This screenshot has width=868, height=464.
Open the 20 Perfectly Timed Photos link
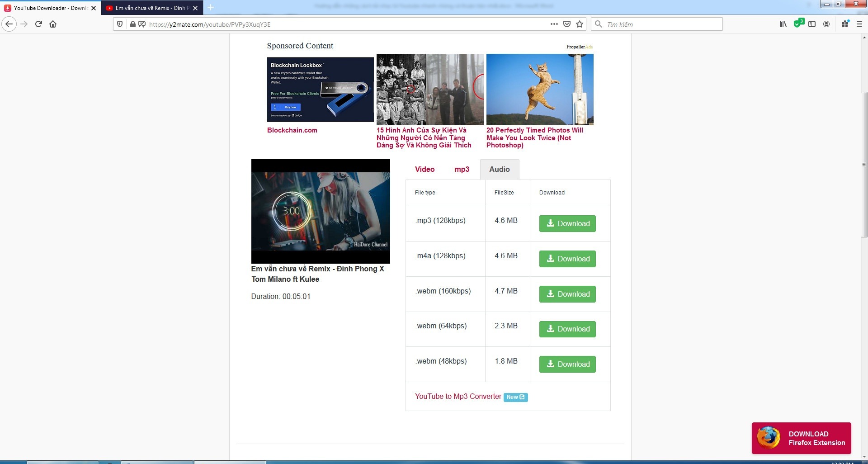pos(535,137)
